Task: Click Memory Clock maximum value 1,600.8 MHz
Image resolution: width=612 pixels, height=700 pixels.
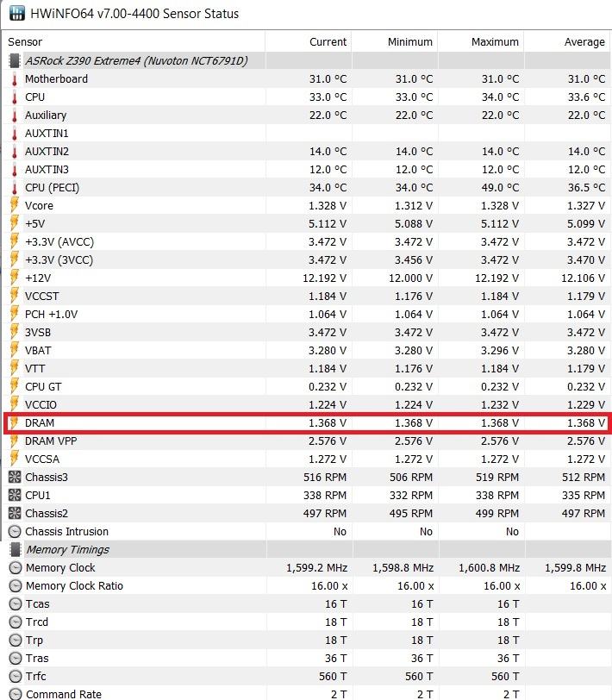Action: click(489, 568)
